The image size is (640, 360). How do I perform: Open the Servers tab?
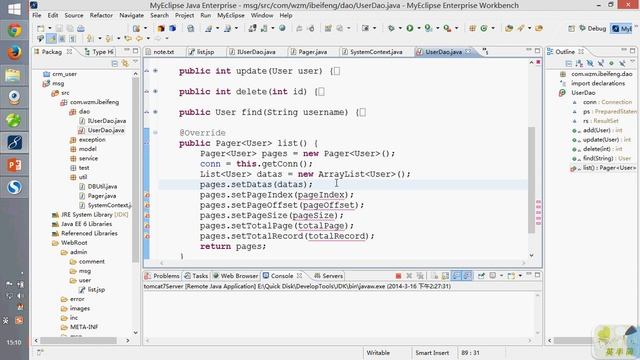tap(329, 276)
